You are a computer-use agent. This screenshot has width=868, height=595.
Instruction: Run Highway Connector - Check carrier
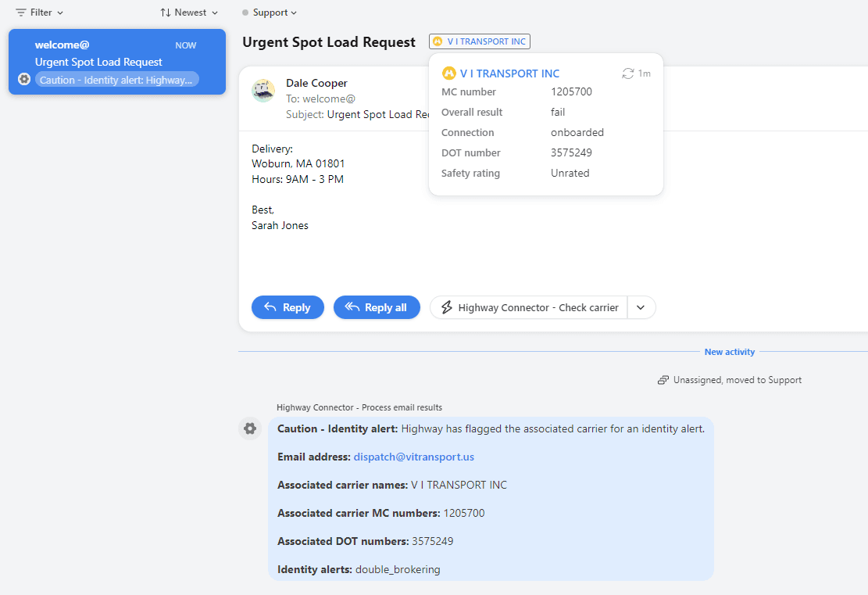click(529, 307)
